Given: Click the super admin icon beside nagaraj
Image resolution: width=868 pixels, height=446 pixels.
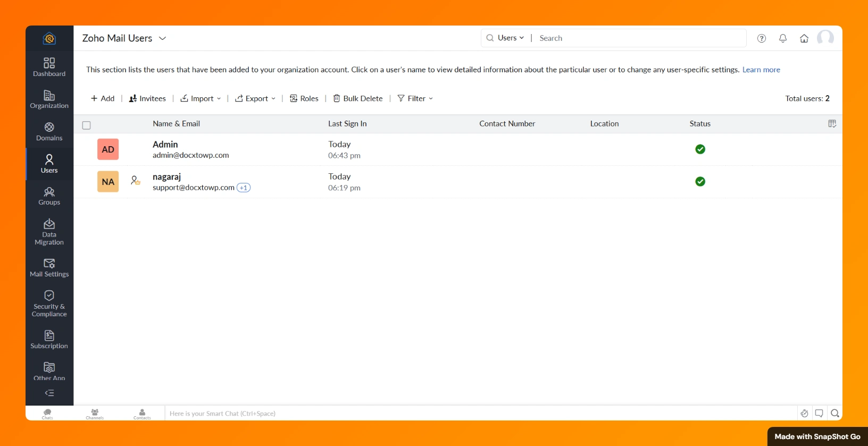Looking at the screenshot, I should pos(136,181).
